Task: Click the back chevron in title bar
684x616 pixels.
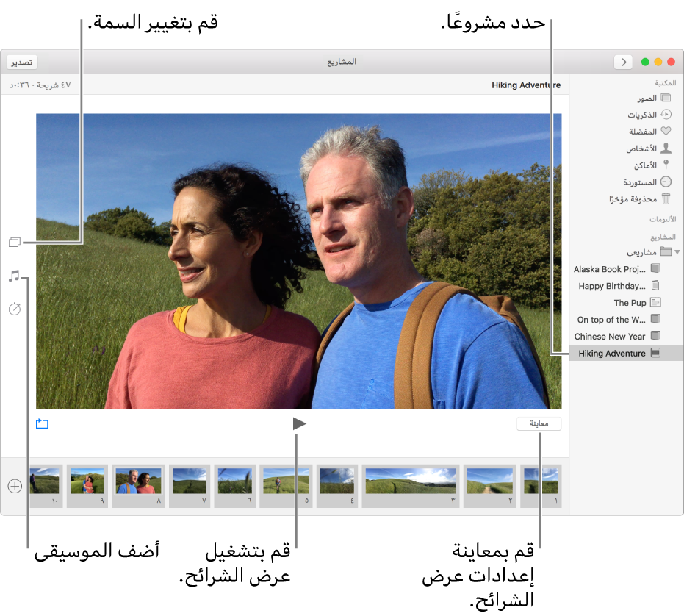Action: [623, 62]
